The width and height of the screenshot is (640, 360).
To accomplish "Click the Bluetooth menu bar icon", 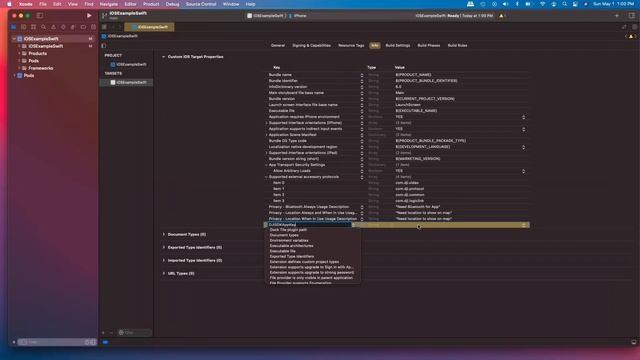I will coord(517,4).
